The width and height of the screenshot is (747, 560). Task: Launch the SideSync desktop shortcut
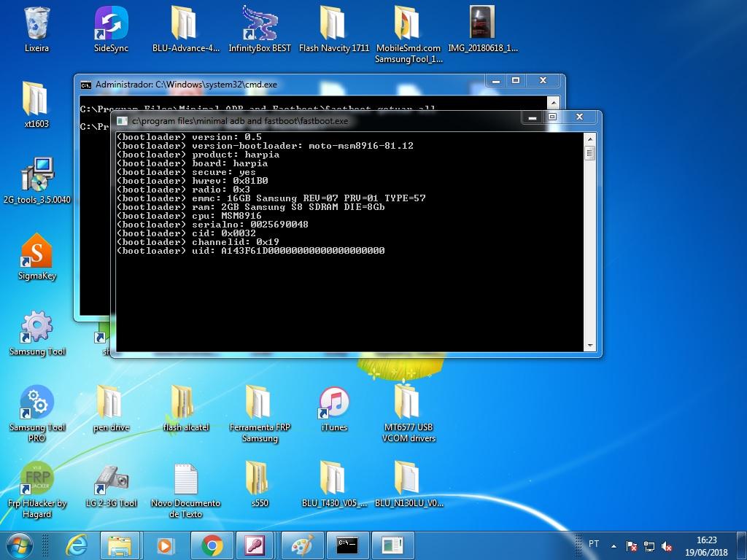point(111,28)
